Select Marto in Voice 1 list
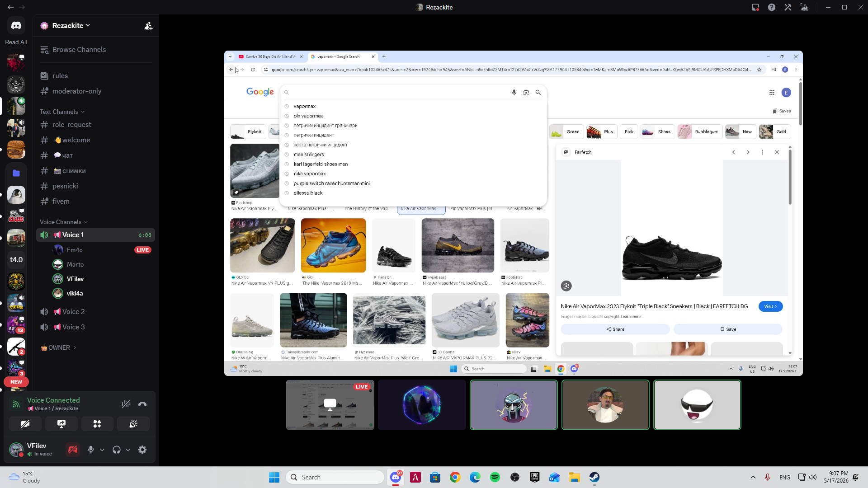 101,264
